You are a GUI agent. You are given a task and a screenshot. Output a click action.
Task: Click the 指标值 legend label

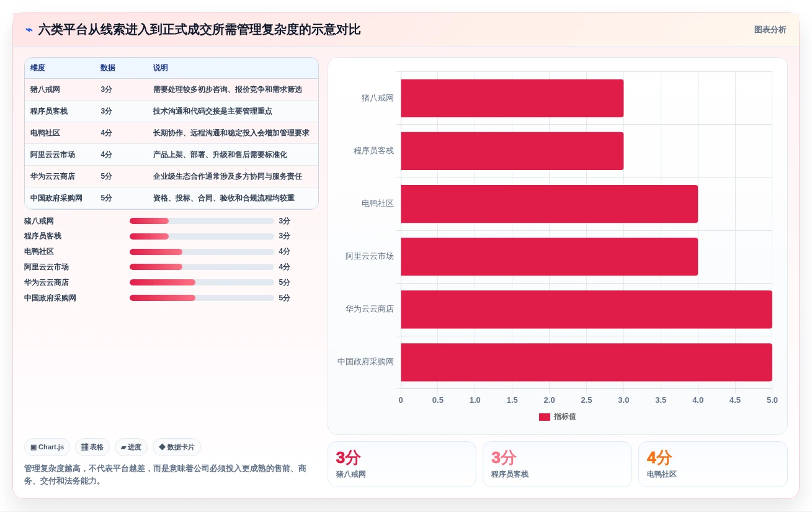tap(565, 417)
